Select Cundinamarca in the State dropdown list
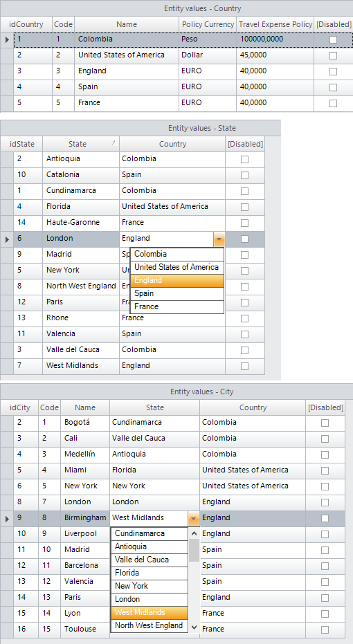Screen dimensions: 353x644 tap(150, 533)
